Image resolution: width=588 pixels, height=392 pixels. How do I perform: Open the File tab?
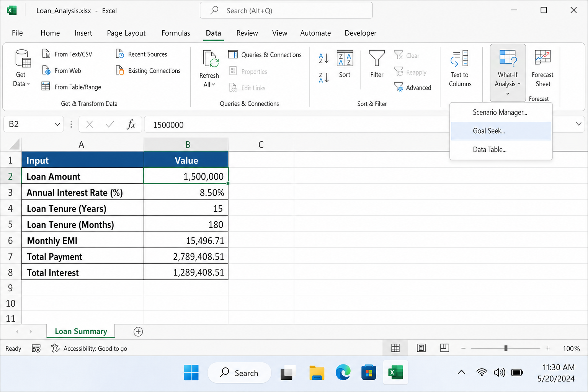[17, 33]
